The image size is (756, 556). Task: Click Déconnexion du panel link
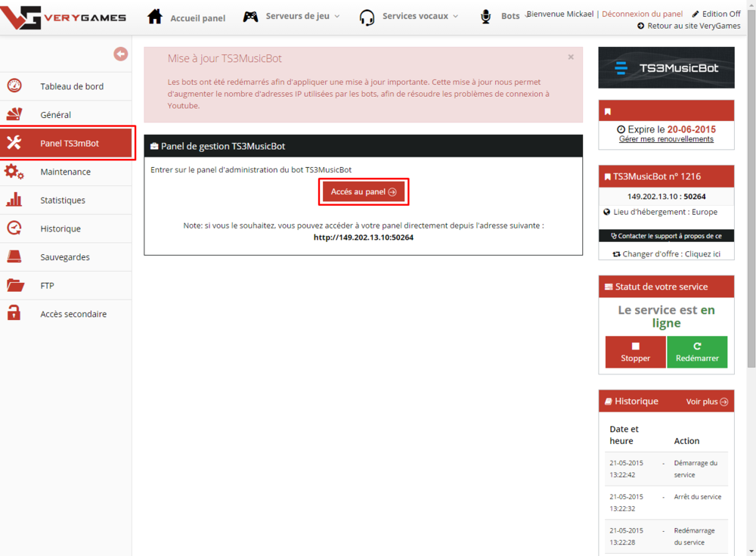[642, 14]
